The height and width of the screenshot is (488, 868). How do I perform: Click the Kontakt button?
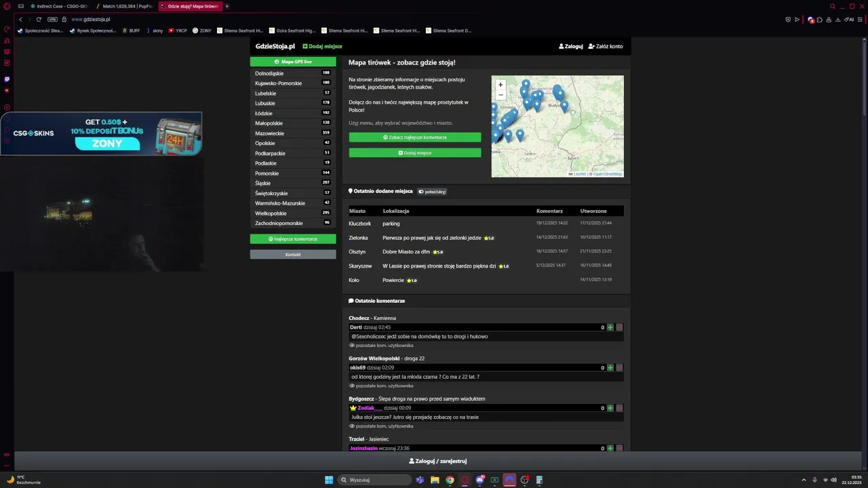(x=293, y=255)
